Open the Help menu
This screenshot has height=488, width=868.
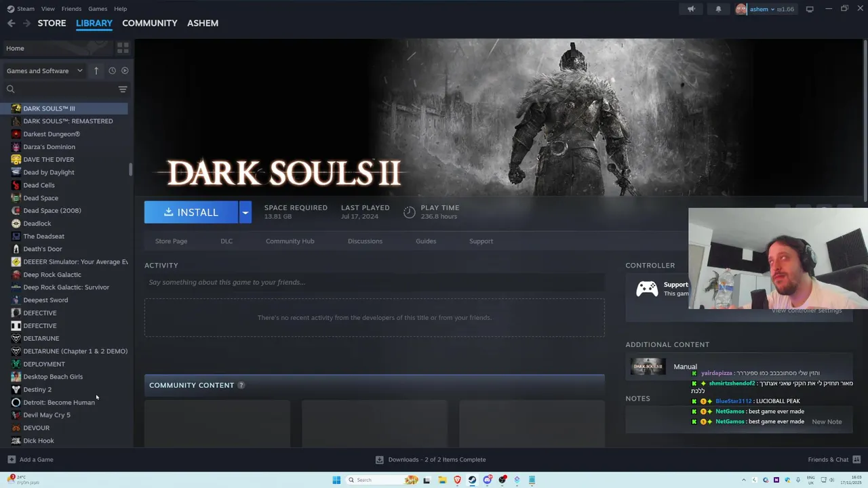click(120, 9)
